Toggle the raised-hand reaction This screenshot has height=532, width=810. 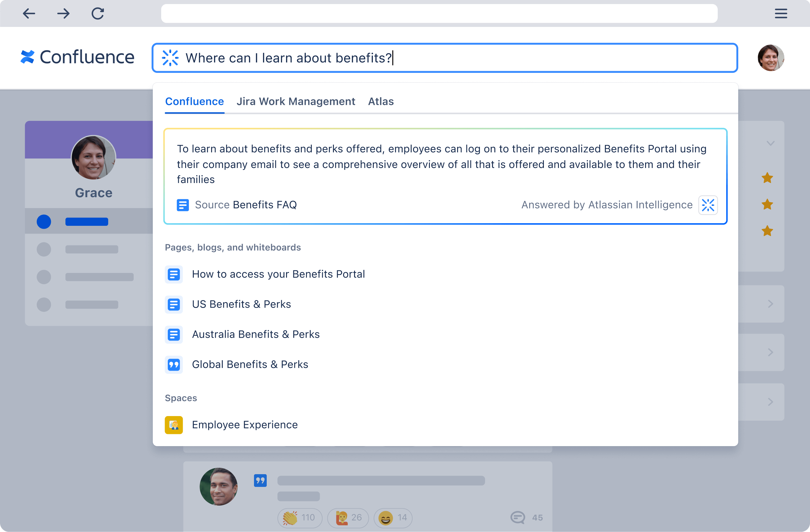click(x=347, y=518)
